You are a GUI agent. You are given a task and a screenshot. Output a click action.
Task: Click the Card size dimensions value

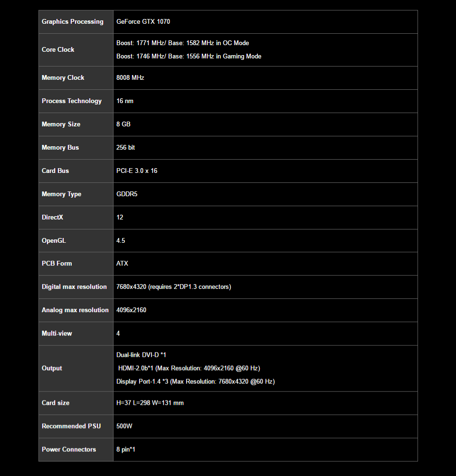click(150, 403)
